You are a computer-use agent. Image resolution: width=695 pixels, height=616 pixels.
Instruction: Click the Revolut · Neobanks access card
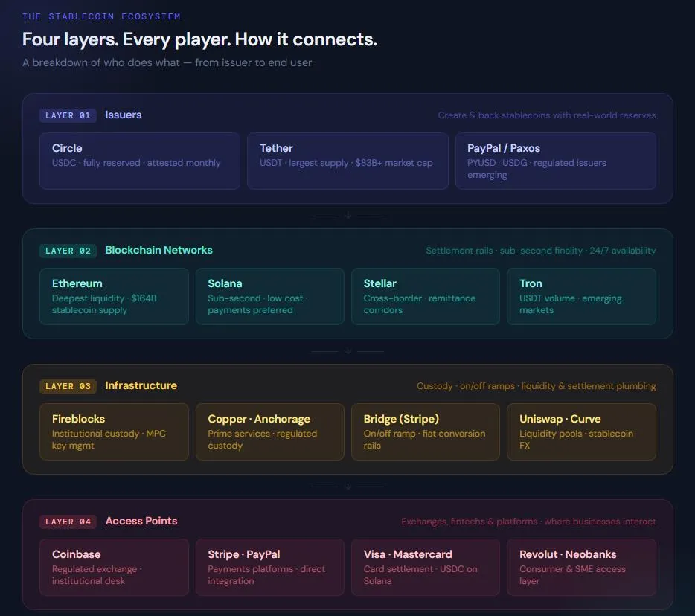coord(581,567)
